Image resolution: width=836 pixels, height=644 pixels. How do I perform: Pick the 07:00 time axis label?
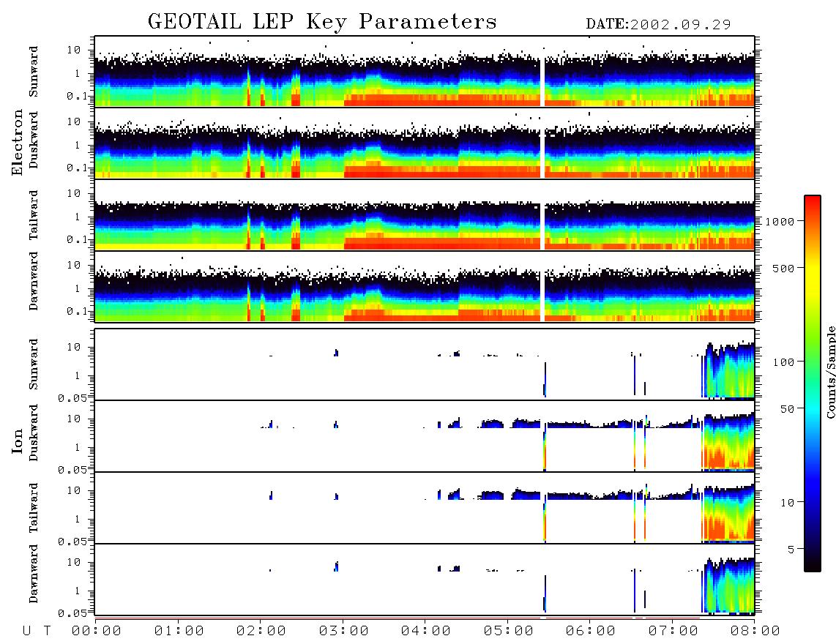pos(673,632)
